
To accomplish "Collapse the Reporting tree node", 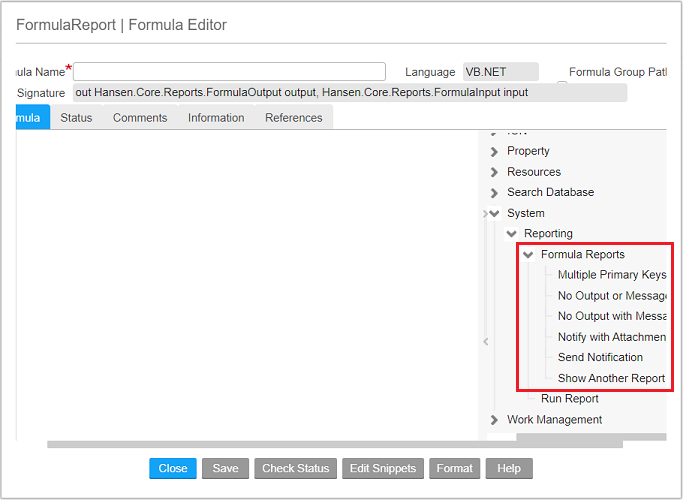I will [511, 234].
